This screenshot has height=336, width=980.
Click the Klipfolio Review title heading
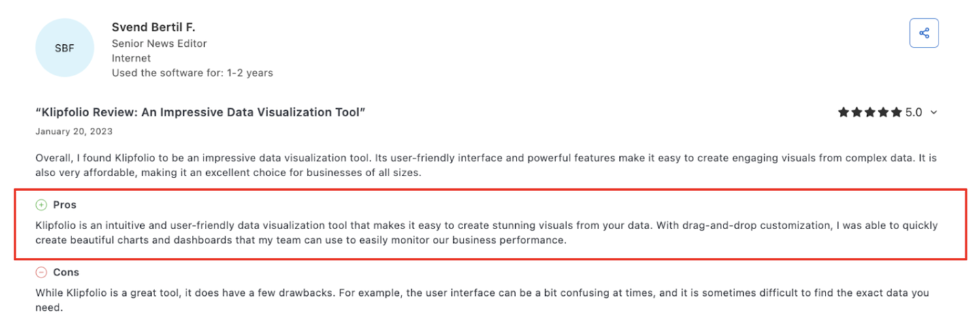click(201, 112)
